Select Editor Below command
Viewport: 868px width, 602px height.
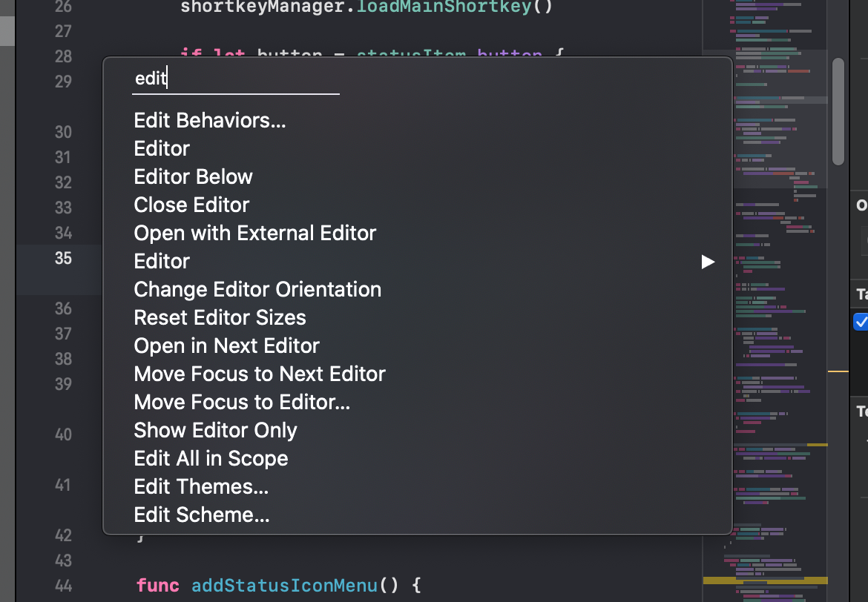(193, 176)
